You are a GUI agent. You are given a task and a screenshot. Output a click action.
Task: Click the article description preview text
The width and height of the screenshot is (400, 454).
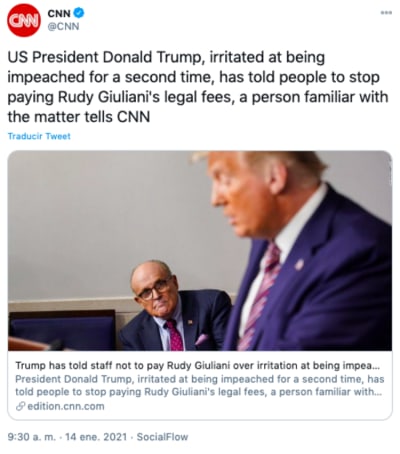tap(199, 385)
